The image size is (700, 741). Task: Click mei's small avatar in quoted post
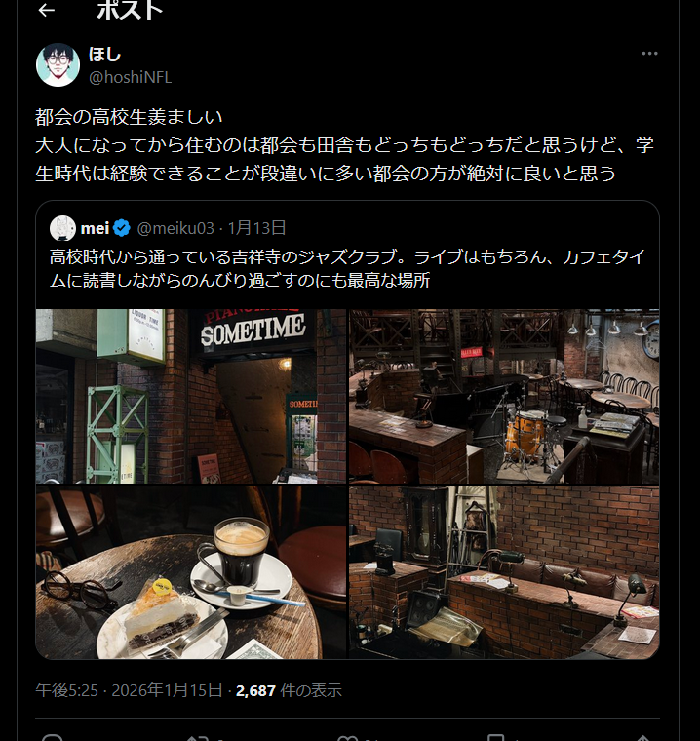coord(62,228)
